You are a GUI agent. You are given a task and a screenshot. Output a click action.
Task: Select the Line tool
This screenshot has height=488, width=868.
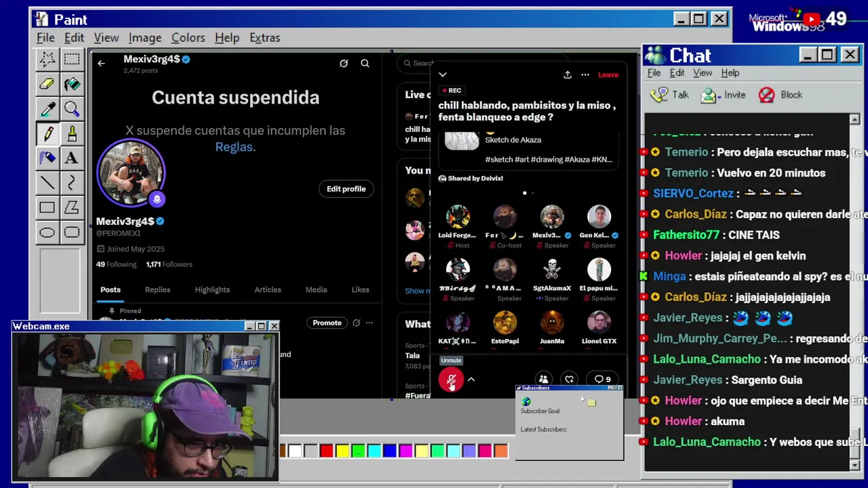(47, 182)
